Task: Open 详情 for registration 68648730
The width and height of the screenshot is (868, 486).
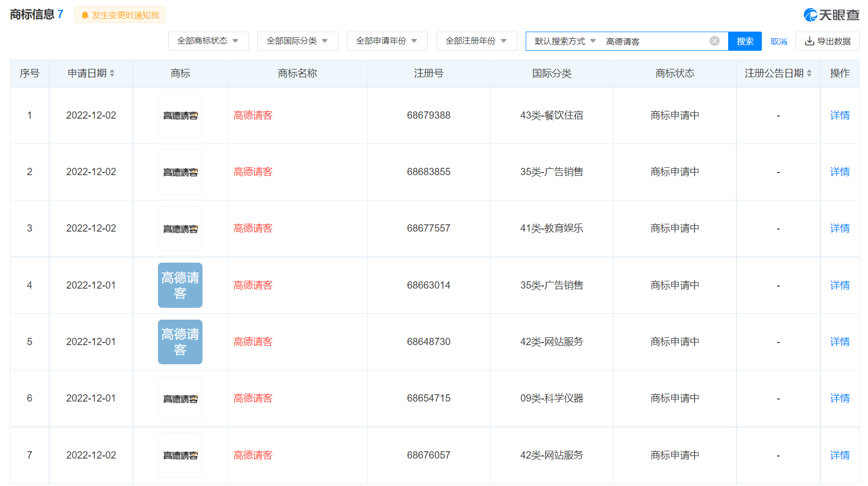Action: point(840,342)
